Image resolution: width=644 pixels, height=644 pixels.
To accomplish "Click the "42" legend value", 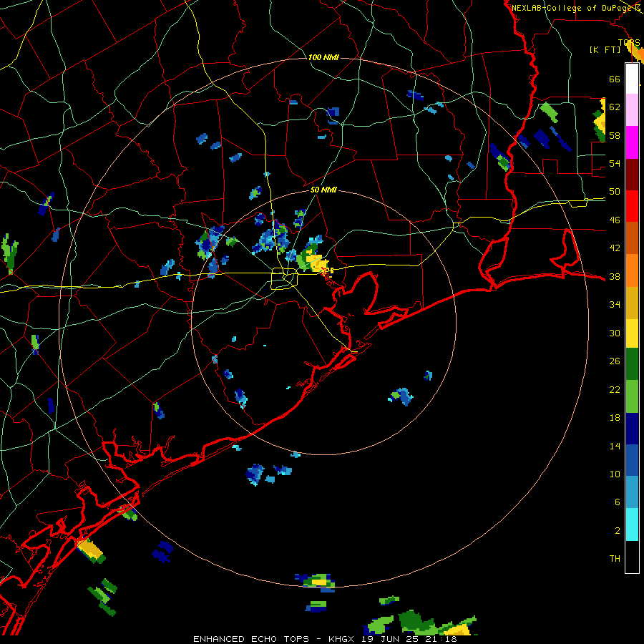I will (x=615, y=248).
